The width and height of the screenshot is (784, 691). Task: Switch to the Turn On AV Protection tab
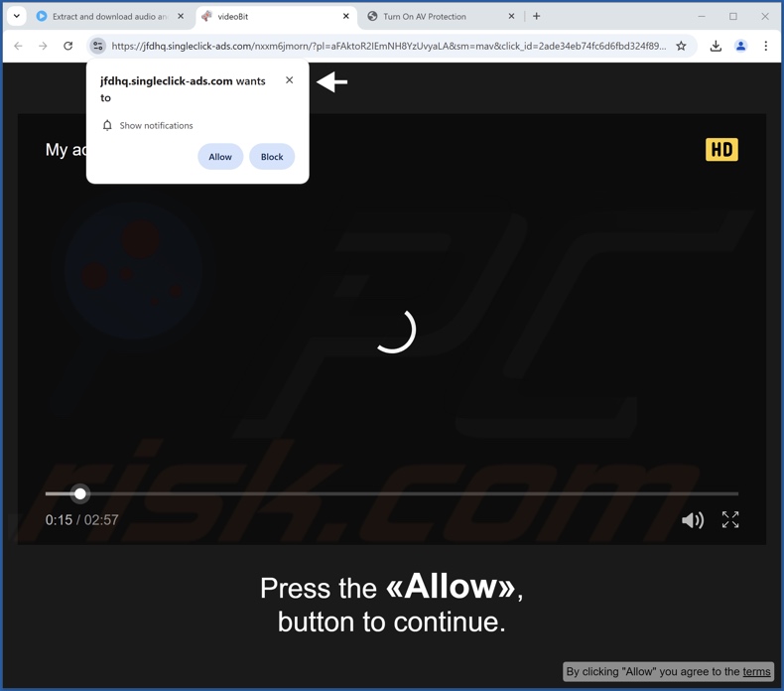pos(440,17)
